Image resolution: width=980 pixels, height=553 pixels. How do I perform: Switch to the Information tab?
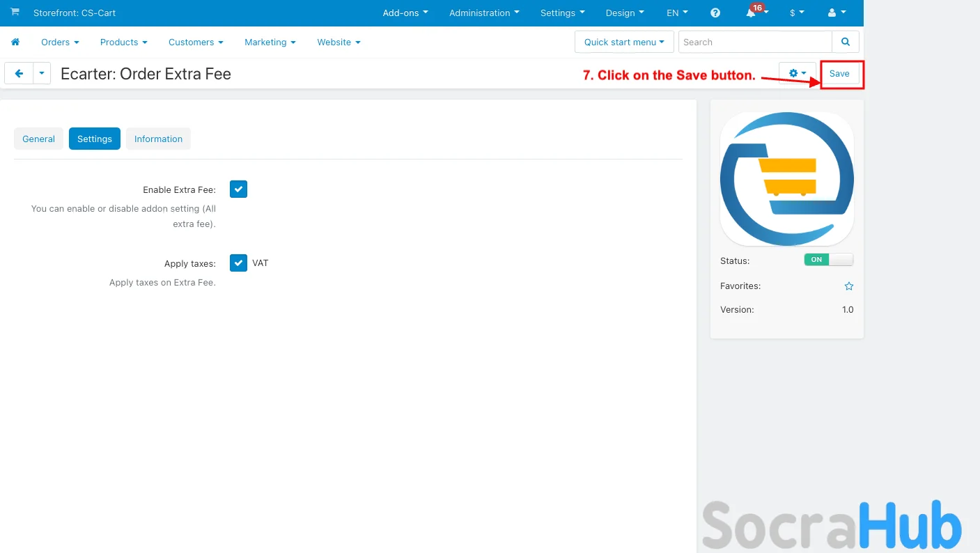pos(158,139)
